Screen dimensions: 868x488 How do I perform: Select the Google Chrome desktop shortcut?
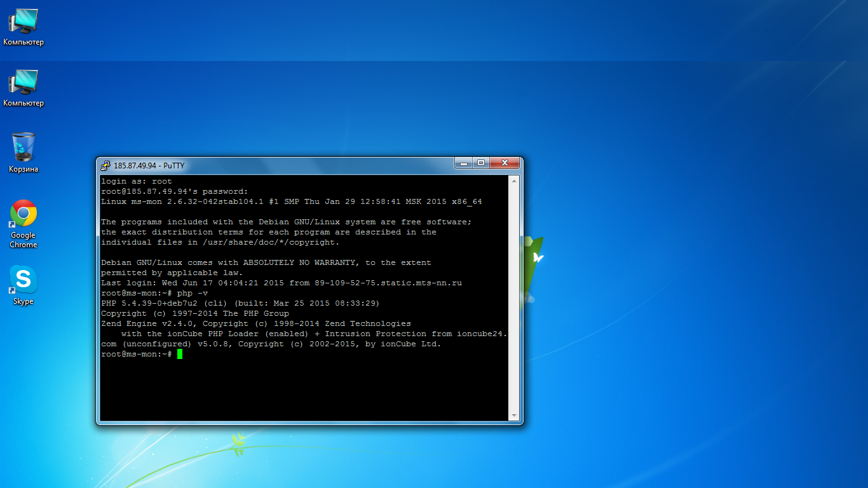pos(24,224)
